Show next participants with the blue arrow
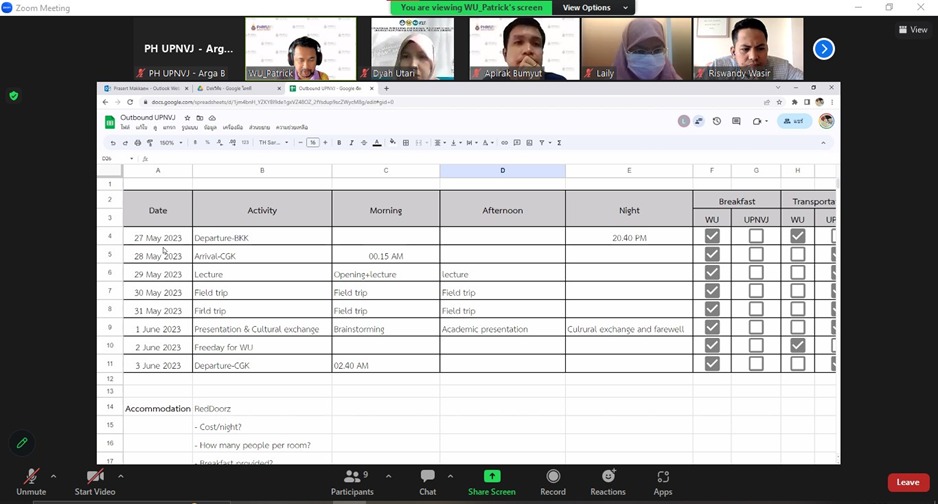 coord(823,49)
